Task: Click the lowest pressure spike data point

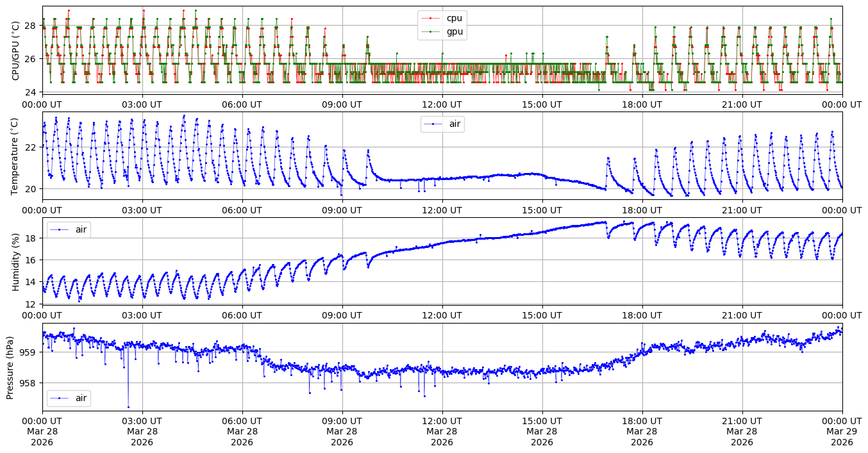Action: pos(128,407)
